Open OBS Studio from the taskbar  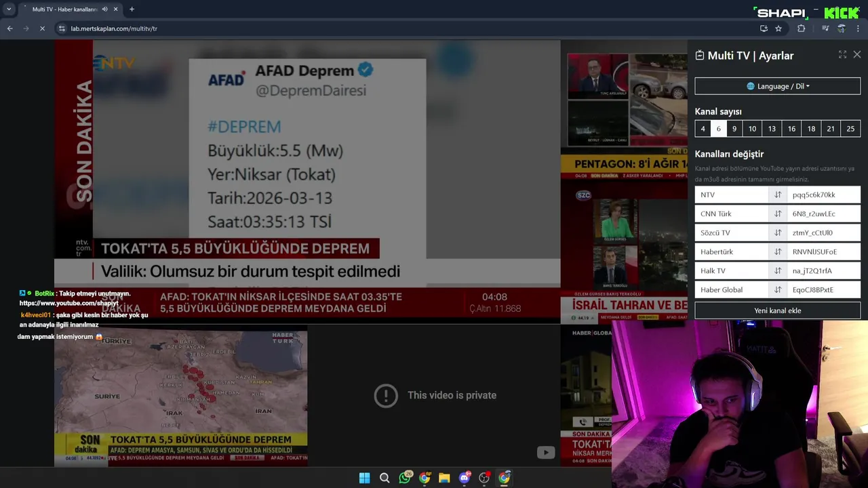(x=484, y=478)
